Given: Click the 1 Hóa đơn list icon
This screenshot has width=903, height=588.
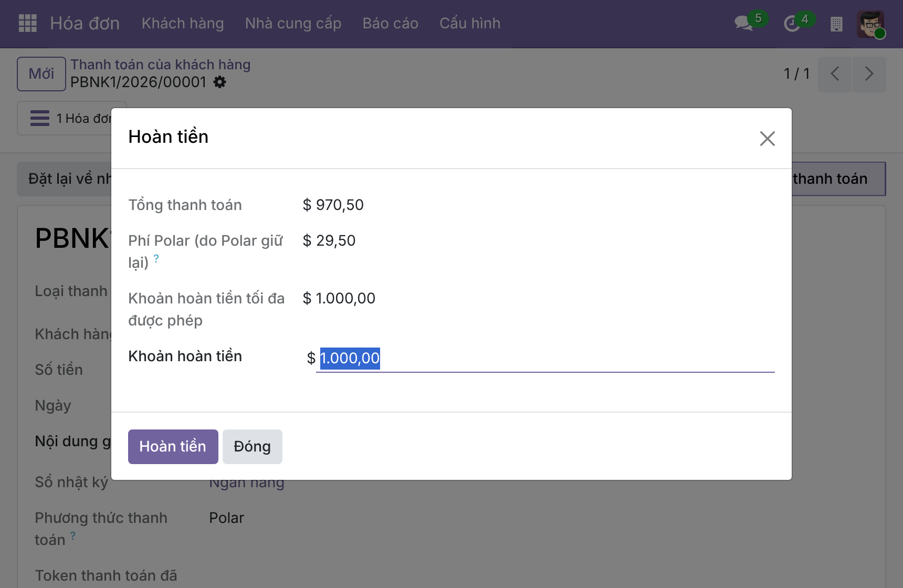Looking at the screenshot, I should (x=40, y=118).
